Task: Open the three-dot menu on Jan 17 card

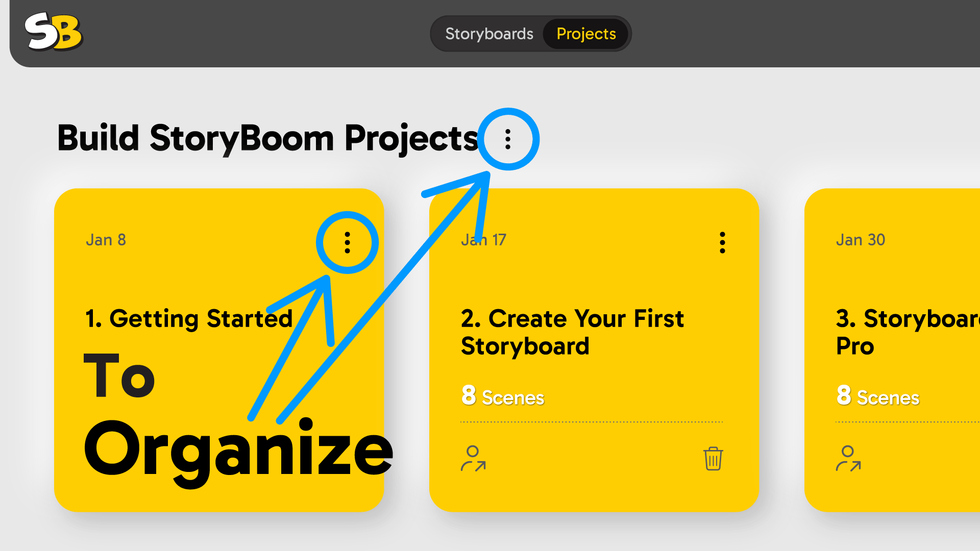Action: [722, 242]
